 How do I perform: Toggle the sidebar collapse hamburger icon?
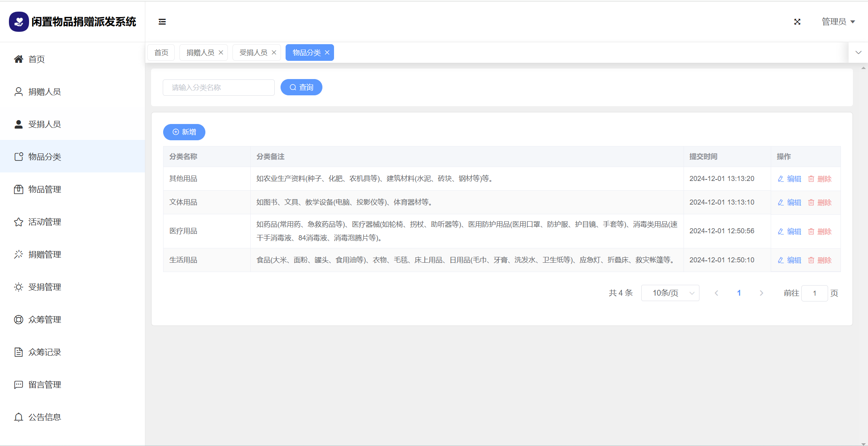(x=162, y=22)
